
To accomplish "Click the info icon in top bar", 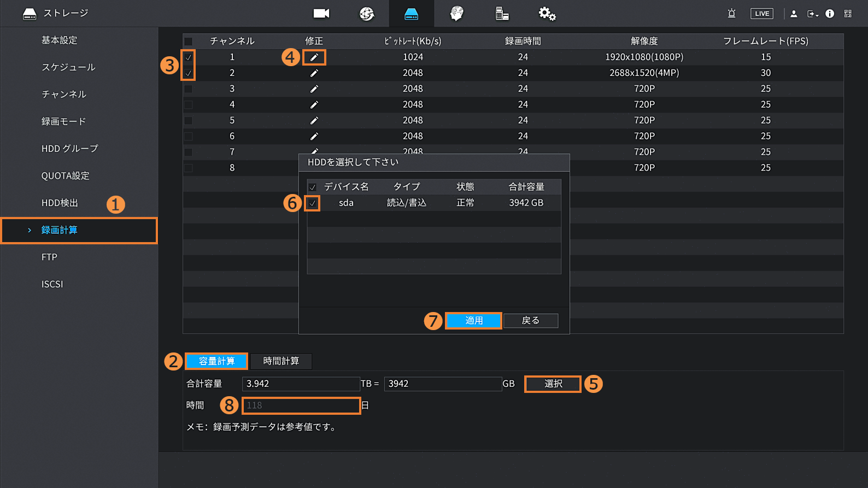I will 830,14.
